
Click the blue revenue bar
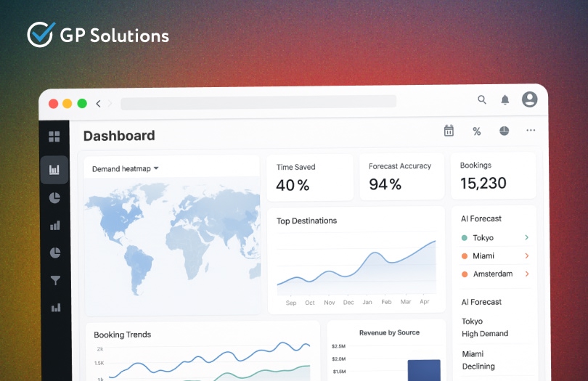click(x=424, y=371)
